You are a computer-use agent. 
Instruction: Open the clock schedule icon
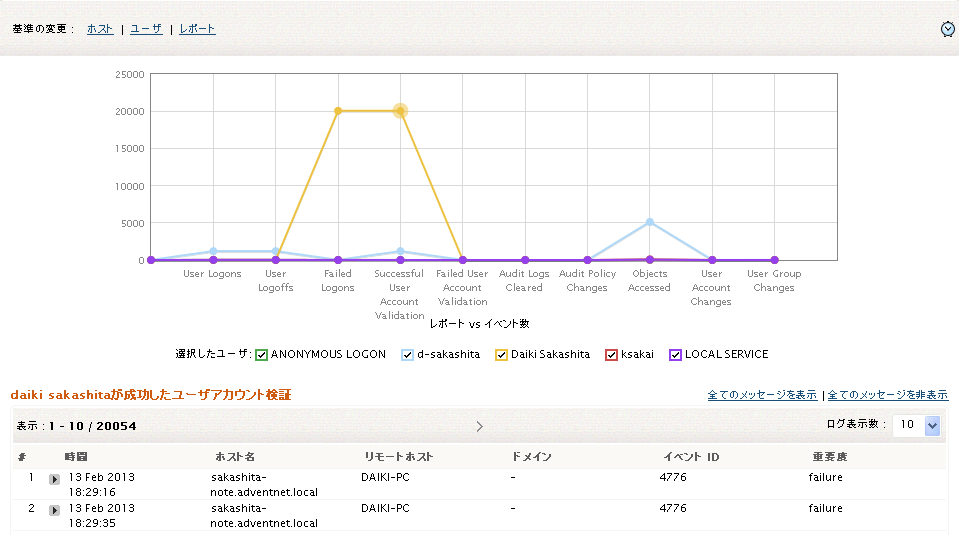[947, 29]
